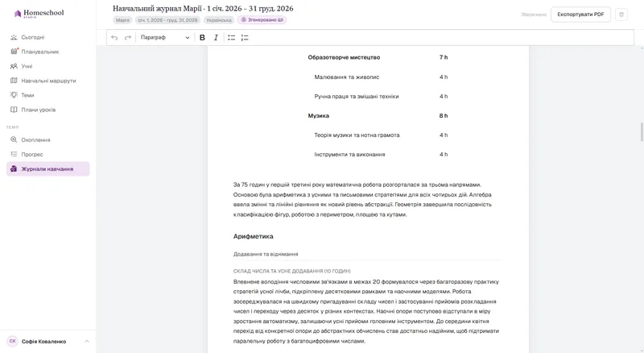Click the Плани уроків book icon

click(x=14, y=110)
